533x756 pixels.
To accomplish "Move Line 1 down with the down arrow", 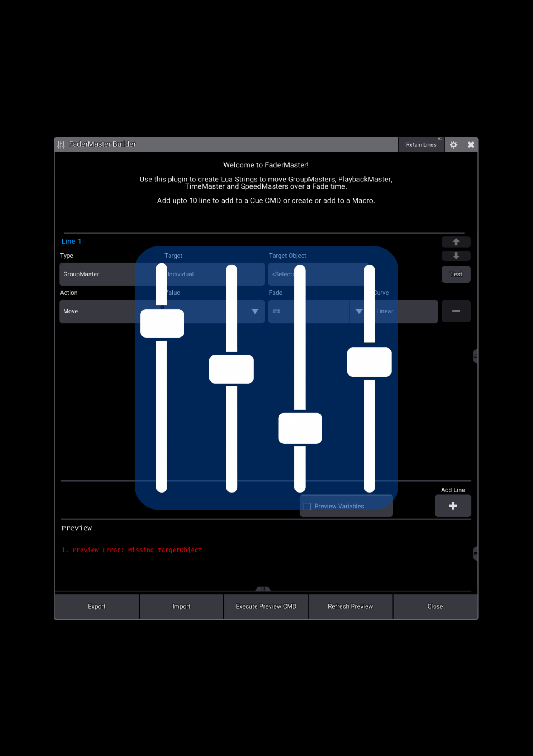I will point(456,256).
